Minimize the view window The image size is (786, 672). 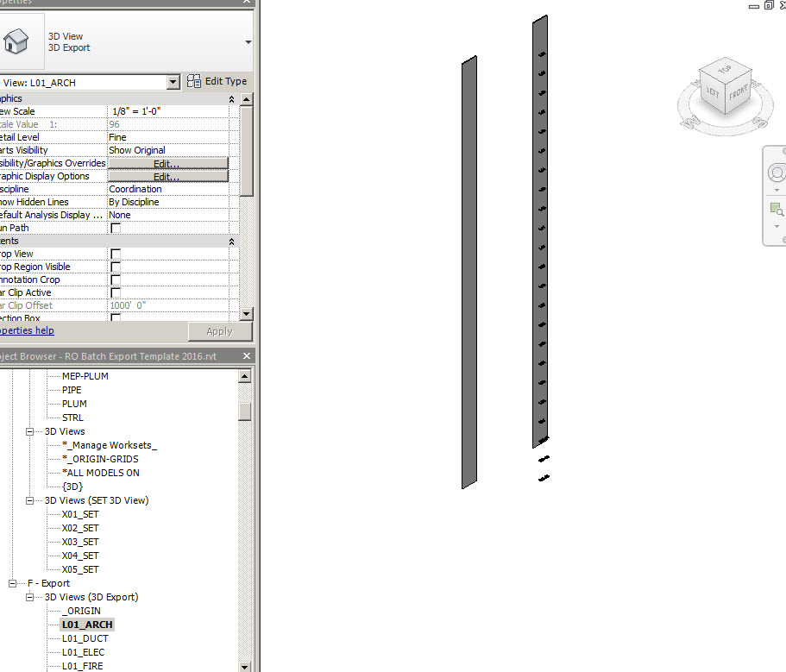(754, 7)
